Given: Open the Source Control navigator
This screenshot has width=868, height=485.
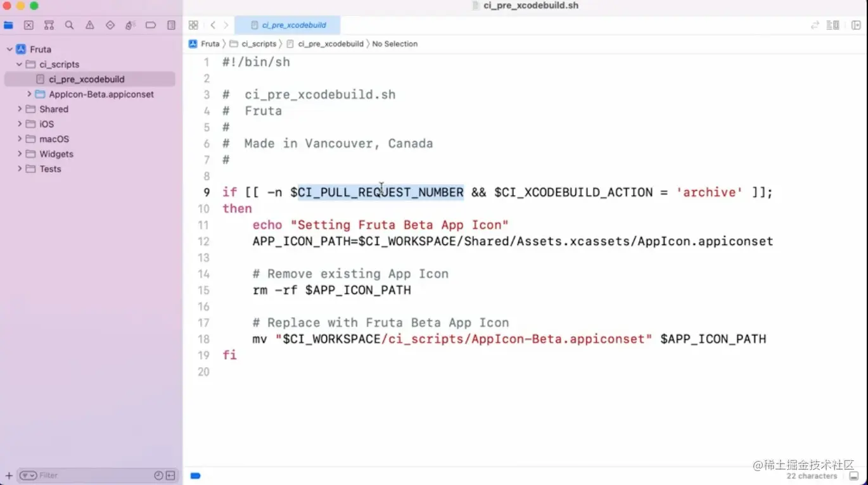Looking at the screenshot, I should pos(29,25).
